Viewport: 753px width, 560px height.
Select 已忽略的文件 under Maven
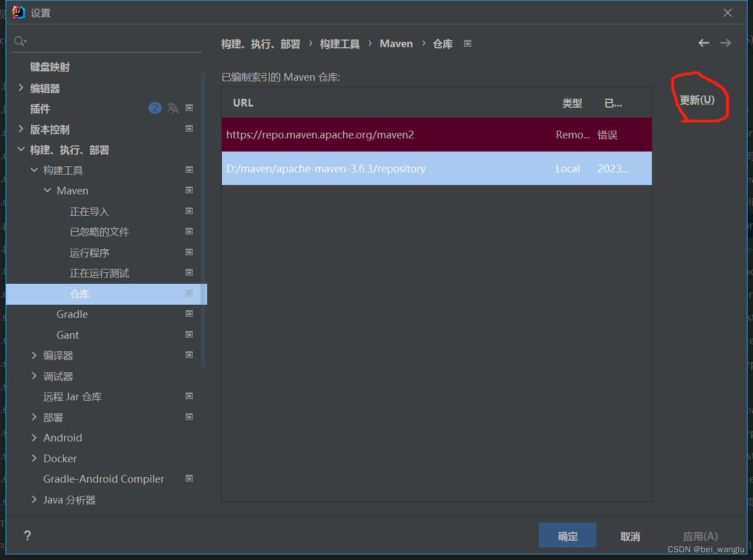99,232
